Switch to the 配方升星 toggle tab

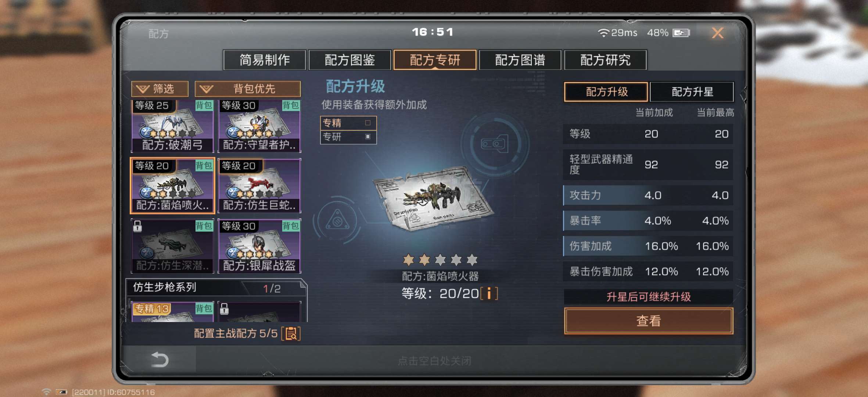click(x=692, y=92)
